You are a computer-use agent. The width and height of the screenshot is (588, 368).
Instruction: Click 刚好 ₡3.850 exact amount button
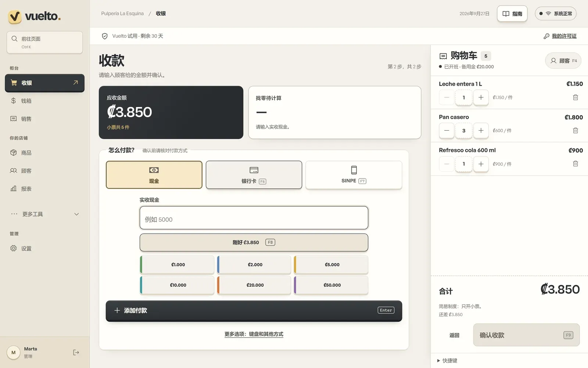pos(254,243)
